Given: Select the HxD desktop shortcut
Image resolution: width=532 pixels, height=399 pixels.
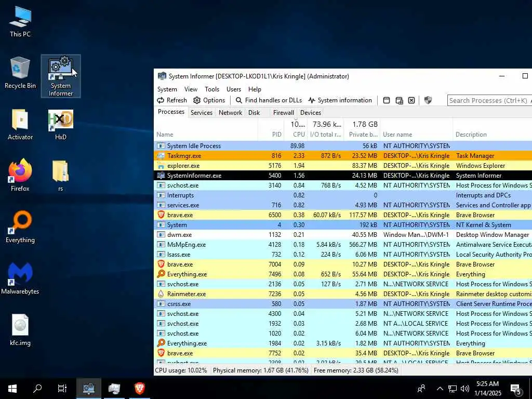Looking at the screenshot, I should [x=61, y=125].
